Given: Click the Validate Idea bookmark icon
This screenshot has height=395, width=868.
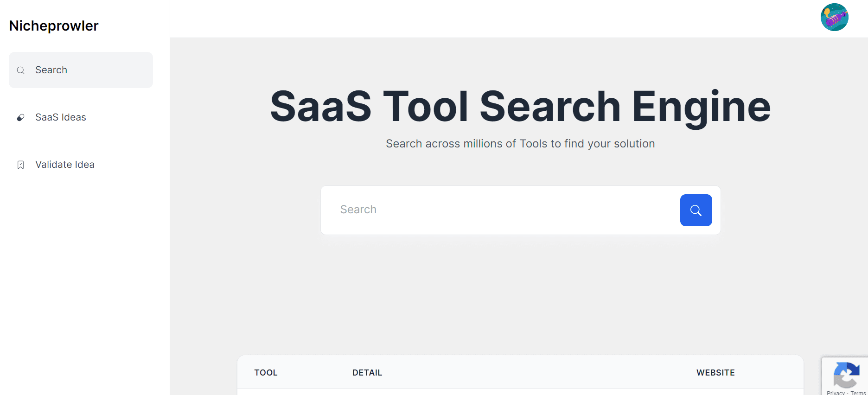Looking at the screenshot, I should click(x=20, y=165).
